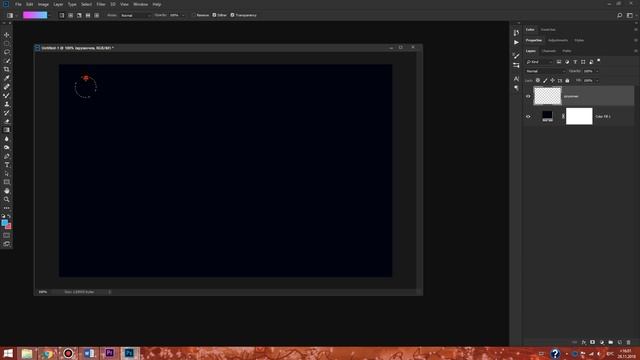640x360 pixels.
Task: Open the workspace switcher dropdown
Action: pyautogui.click(x=630, y=15)
